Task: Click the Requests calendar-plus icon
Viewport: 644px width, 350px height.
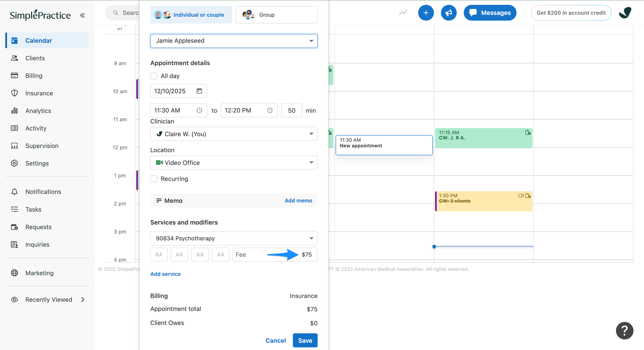Action: (14, 227)
